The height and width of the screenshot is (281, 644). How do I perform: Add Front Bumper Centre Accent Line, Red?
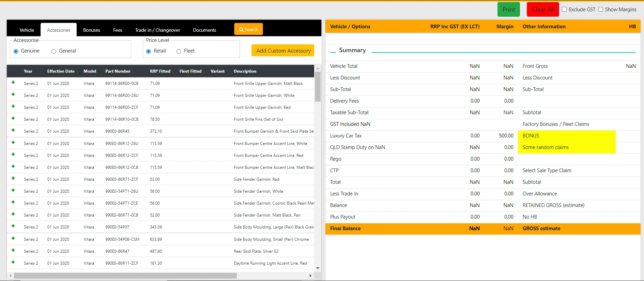tap(13, 154)
